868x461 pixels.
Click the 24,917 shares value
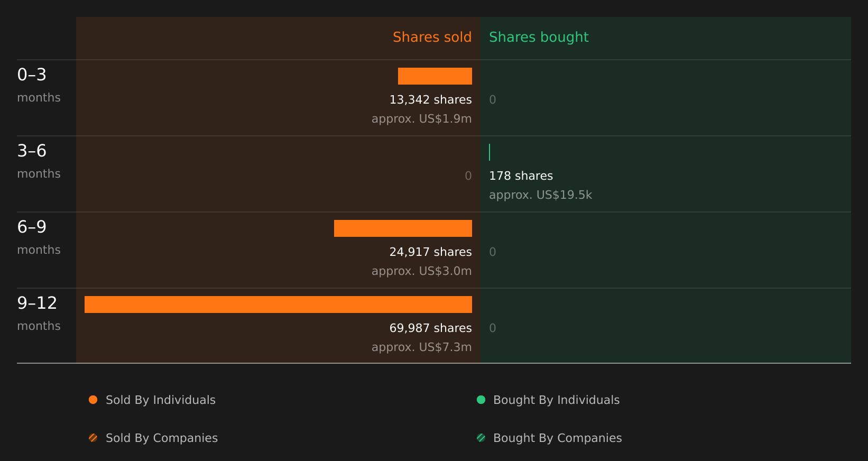pyautogui.click(x=431, y=252)
